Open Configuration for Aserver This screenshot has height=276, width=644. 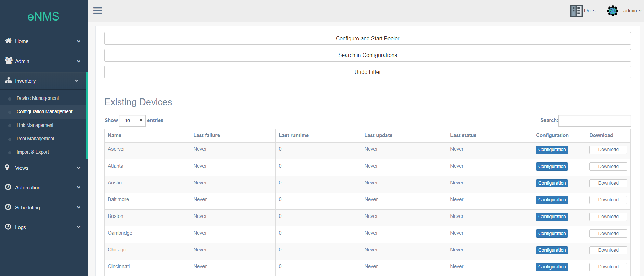pos(552,150)
